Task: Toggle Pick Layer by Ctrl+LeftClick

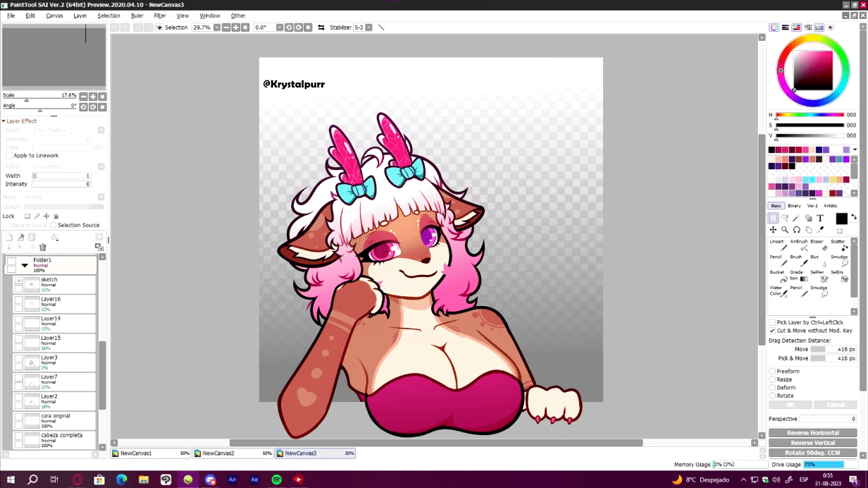Action: [x=772, y=322]
